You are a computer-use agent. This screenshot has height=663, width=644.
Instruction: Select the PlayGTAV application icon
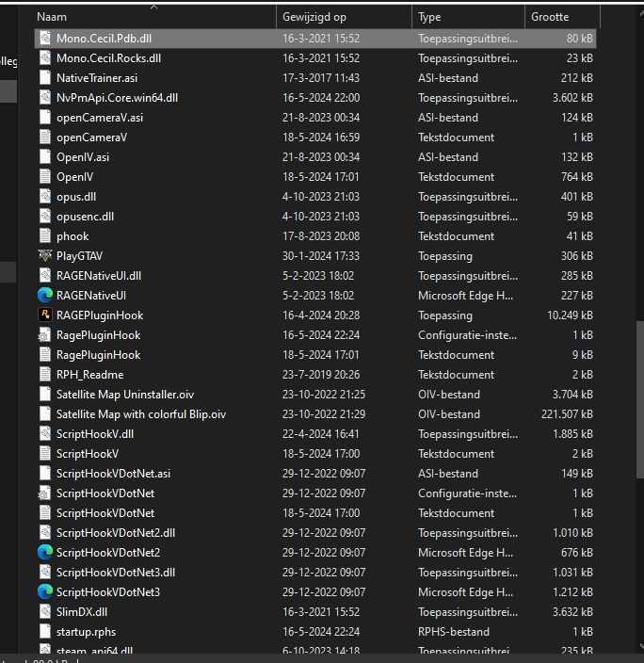click(45, 256)
